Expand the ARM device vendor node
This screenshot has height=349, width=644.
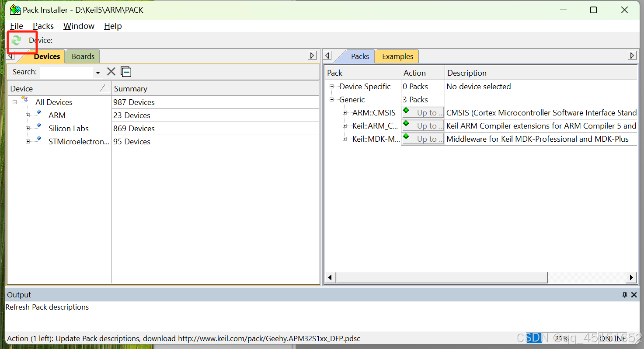pyautogui.click(x=28, y=115)
